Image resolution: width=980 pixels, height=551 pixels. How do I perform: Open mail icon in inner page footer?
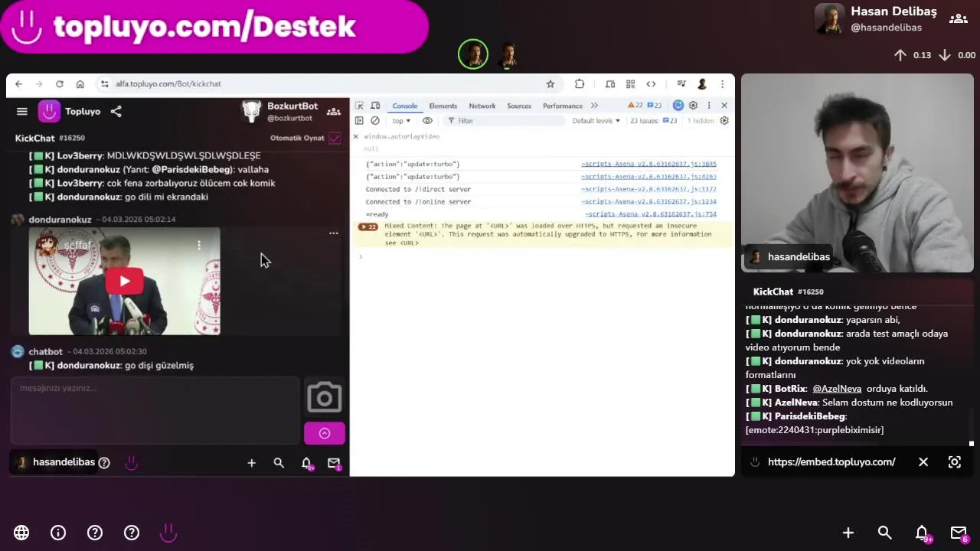tap(334, 463)
